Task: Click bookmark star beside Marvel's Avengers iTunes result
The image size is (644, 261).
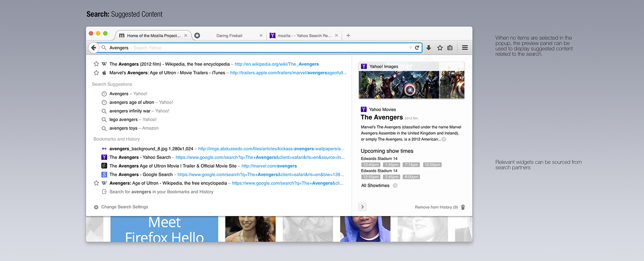Action: click(96, 73)
